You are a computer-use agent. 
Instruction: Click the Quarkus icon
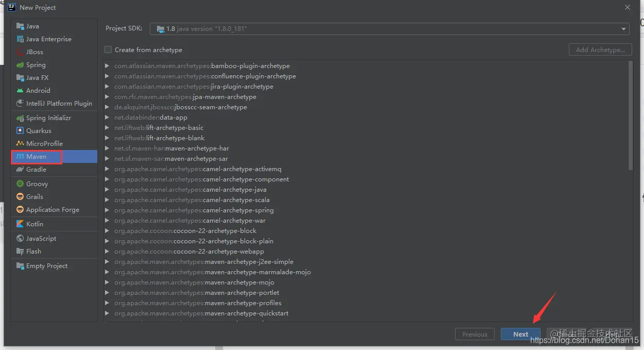(x=20, y=131)
